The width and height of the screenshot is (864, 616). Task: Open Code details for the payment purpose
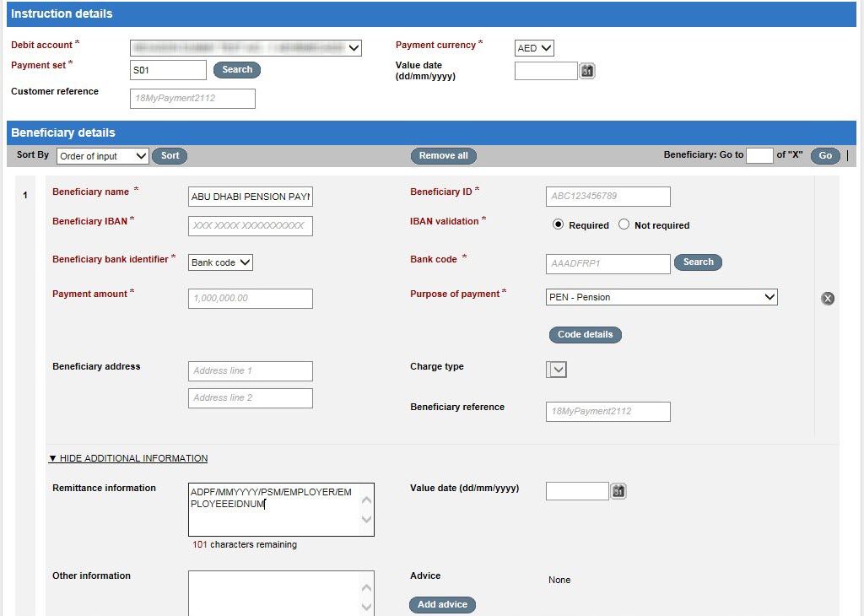(585, 334)
